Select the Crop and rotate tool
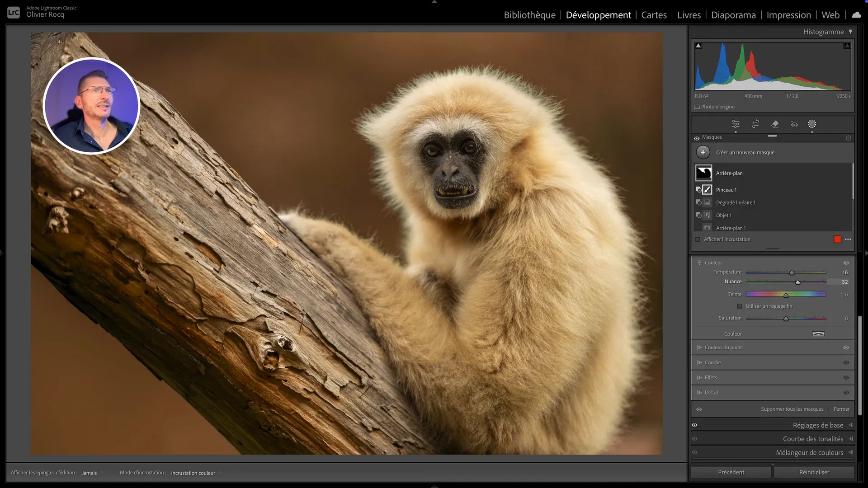Viewport: 868px width, 488px height. [x=755, y=124]
